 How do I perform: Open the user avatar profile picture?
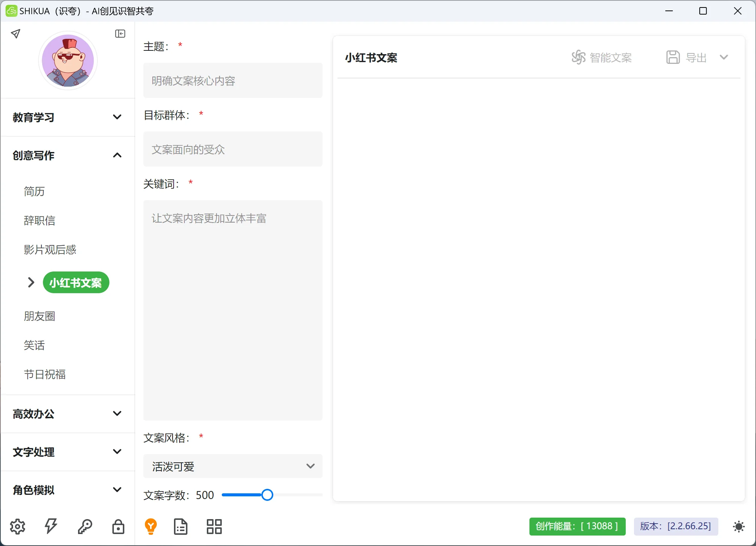68,61
